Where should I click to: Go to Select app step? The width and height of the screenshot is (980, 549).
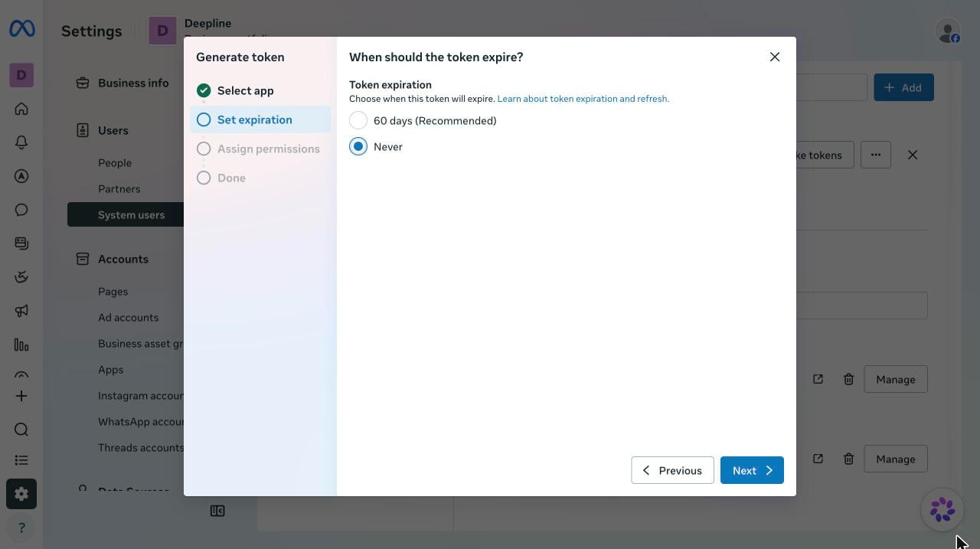coord(260,90)
